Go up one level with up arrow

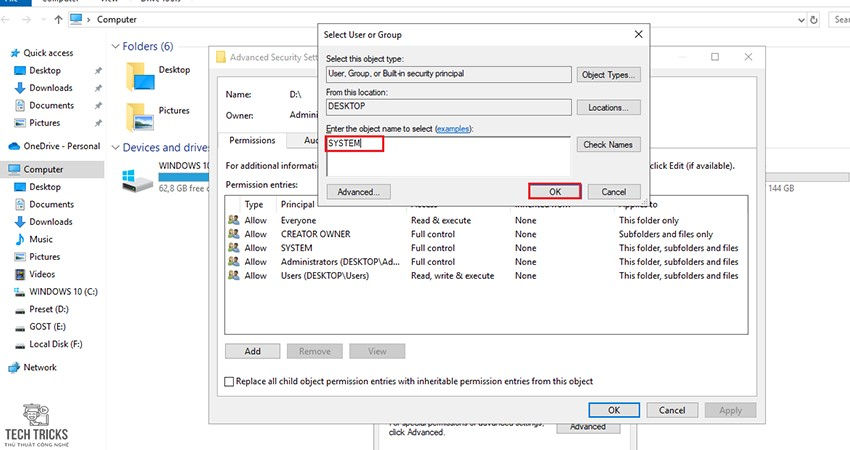pos(58,20)
